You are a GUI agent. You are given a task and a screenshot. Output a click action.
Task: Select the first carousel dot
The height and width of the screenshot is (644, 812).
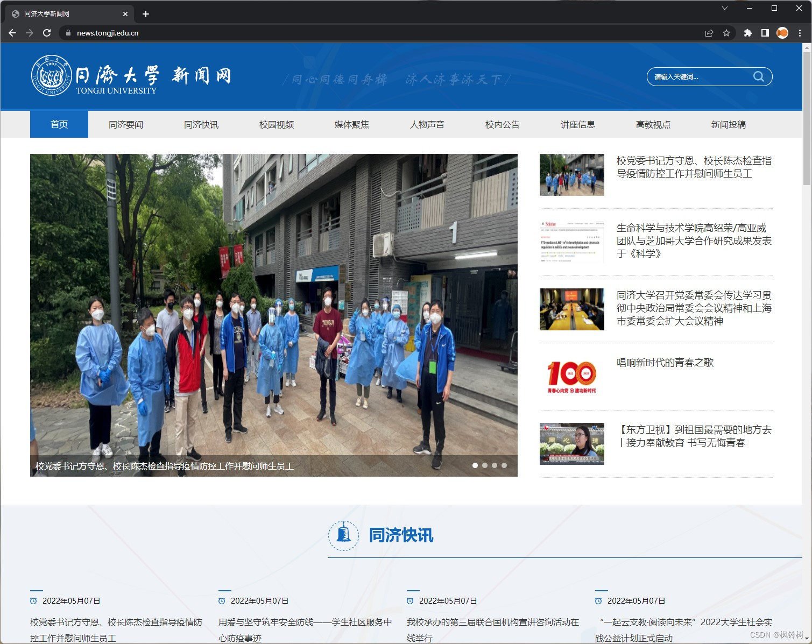tap(475, 465)
